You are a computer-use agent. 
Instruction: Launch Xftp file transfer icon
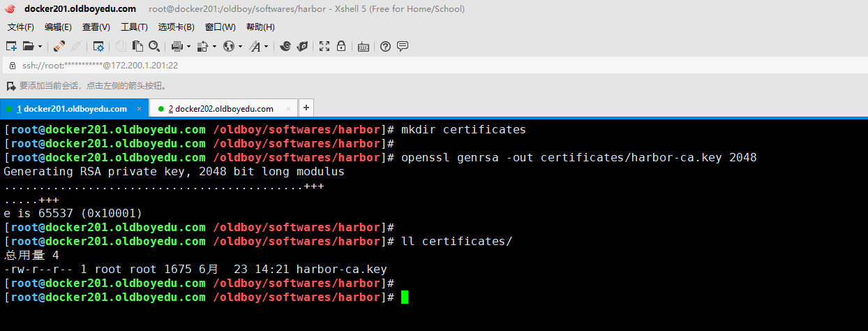302,46
